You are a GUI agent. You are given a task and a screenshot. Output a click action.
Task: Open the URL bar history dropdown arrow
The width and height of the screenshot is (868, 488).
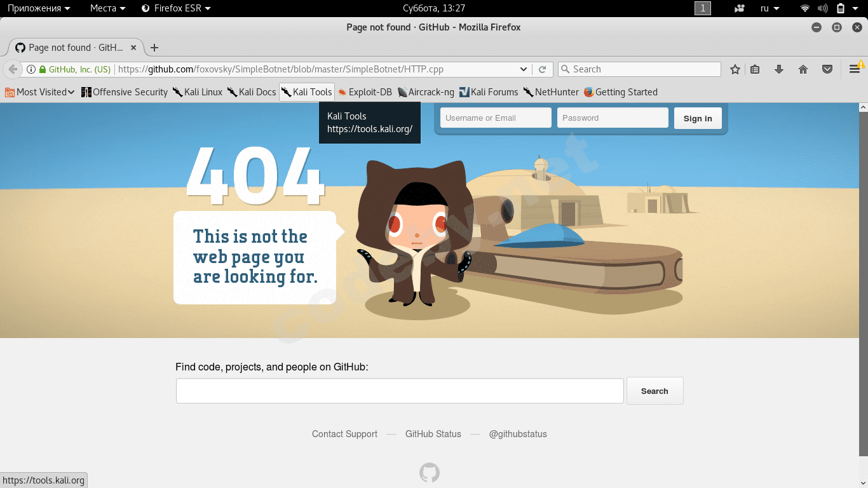tap(524, 69)
